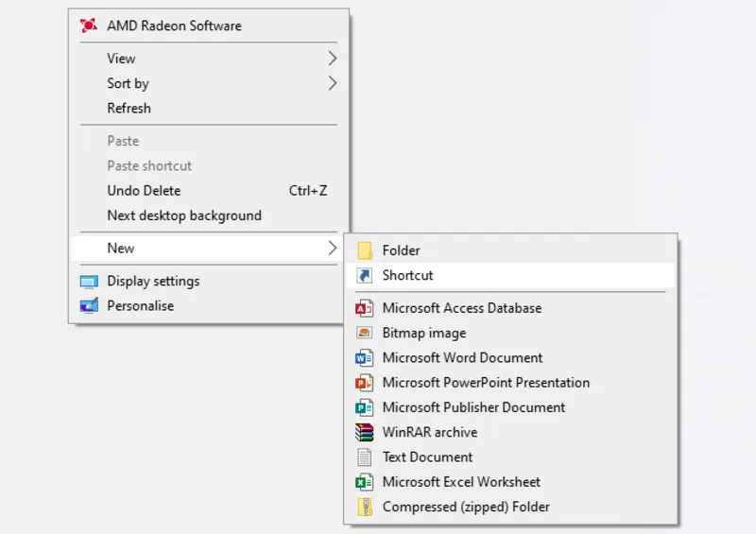Create a new Text Document
This screenshot has height=534, width=756.
510,456
